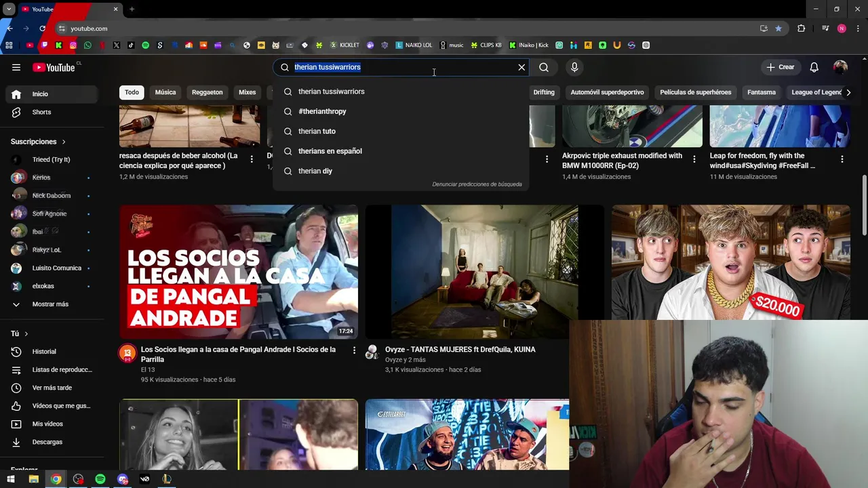Select the Música filter chip
The image size is (868, 488).
pyautogui.click(x=165, y=92)
